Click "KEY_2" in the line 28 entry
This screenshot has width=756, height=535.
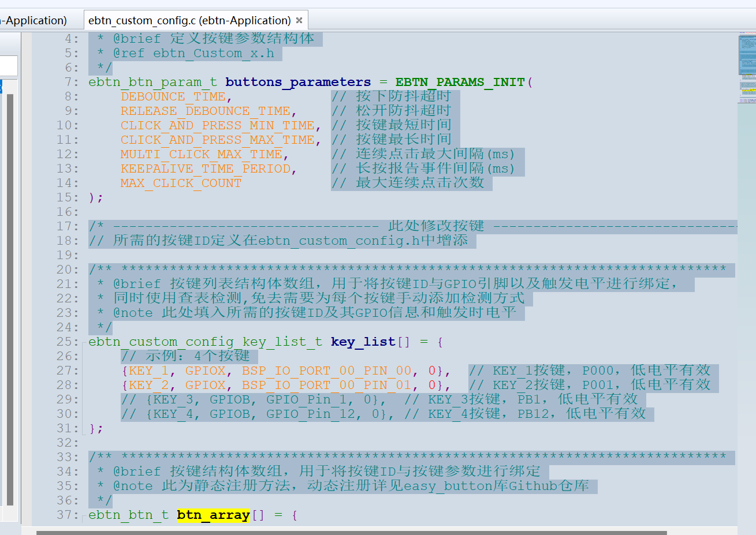coord(149,386)
